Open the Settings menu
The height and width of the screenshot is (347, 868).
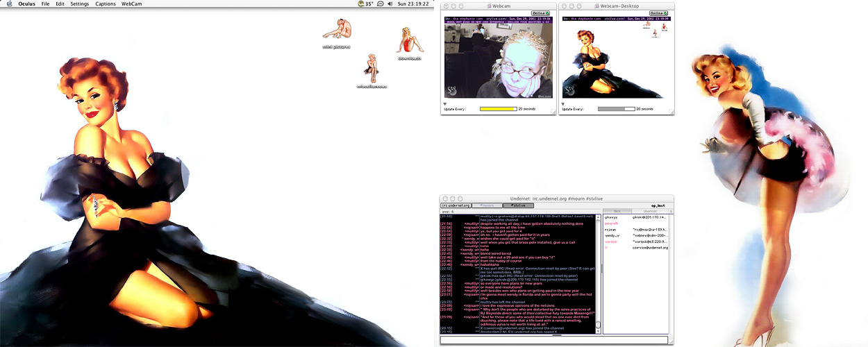click(80, 3)
